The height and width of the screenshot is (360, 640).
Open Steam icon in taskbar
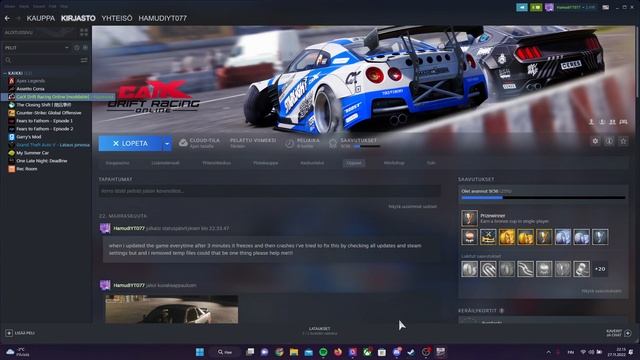click(411, 352)
